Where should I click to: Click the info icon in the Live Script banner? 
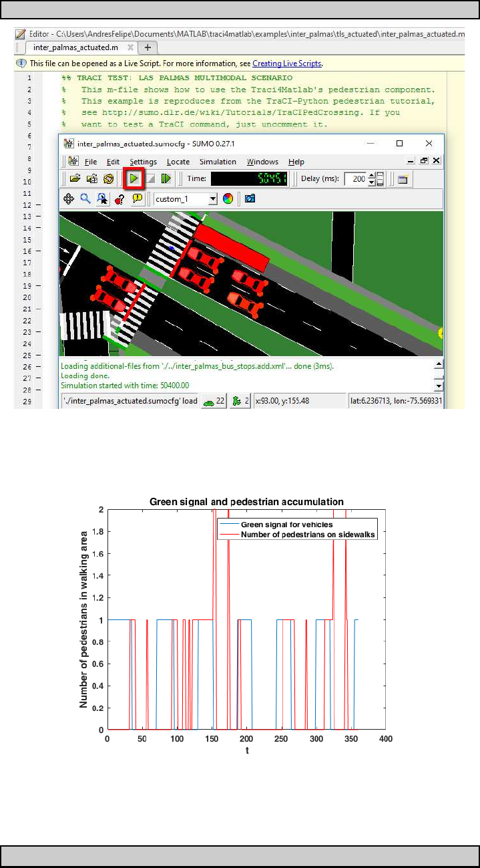coord(20,63)
